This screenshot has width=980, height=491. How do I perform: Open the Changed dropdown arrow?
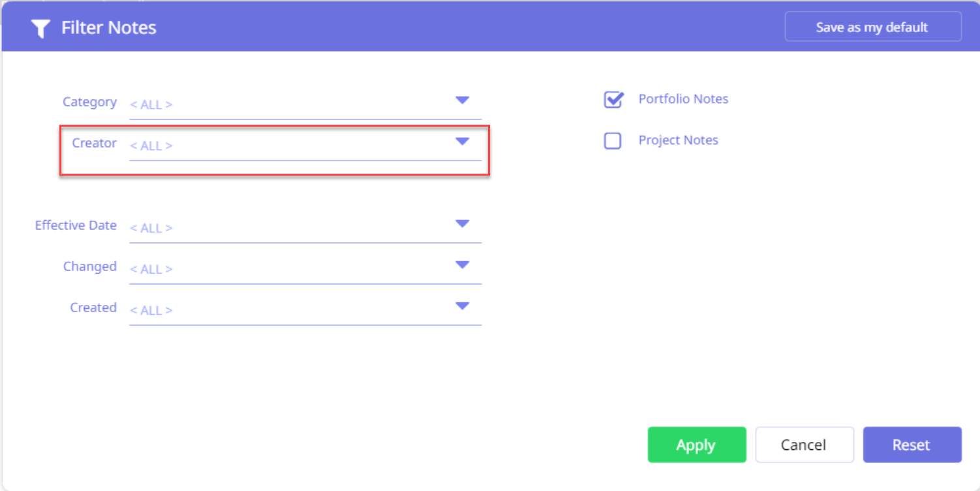tap(462, 265)
